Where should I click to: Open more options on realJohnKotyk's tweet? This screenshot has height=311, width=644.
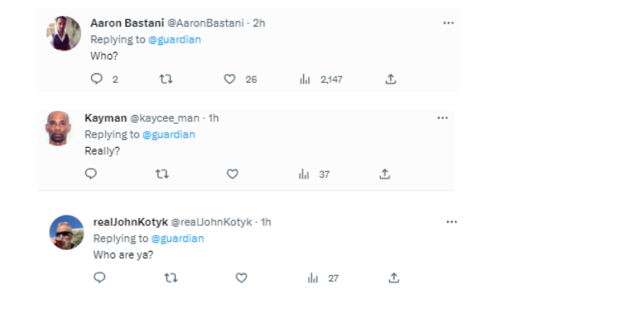click(451, 222)
